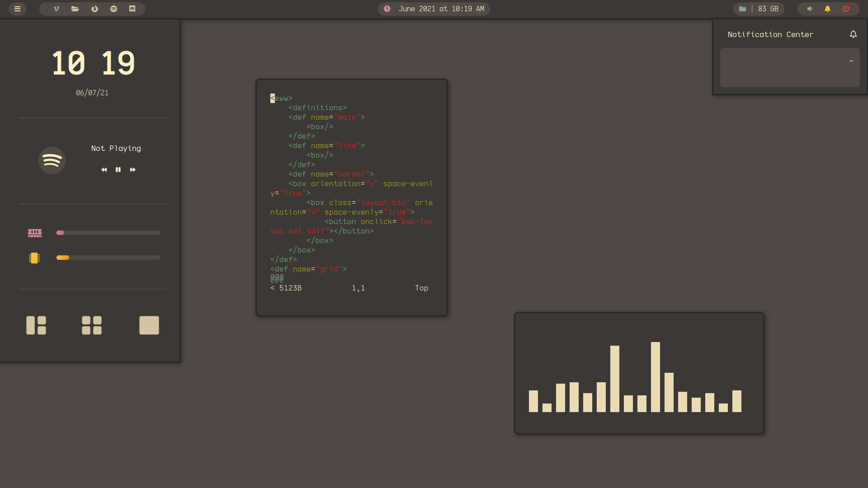The height and width of the screenshot is (488, 868).
Task: Skip to next track in music widget
Action: pos(133,169)
